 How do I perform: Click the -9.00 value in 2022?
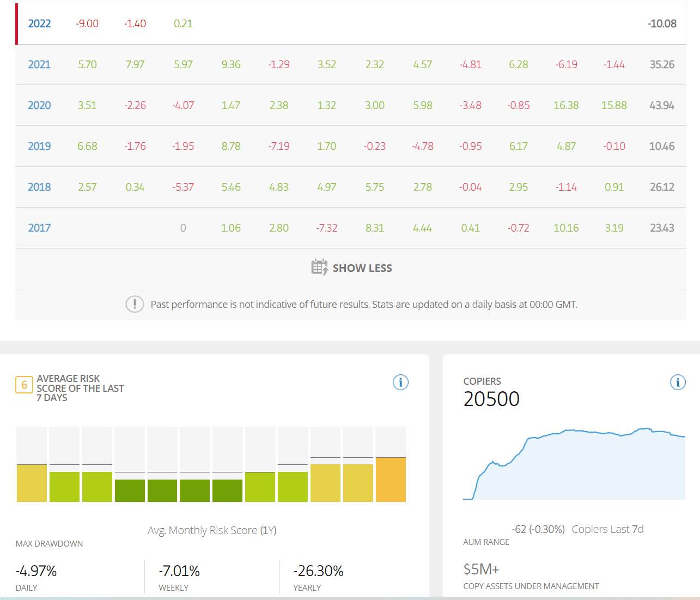click(x=87, y=23)
